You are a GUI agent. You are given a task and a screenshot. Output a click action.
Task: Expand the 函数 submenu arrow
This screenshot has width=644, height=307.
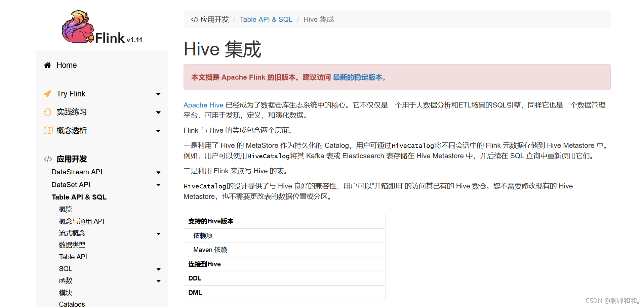[x=158, y=281]
